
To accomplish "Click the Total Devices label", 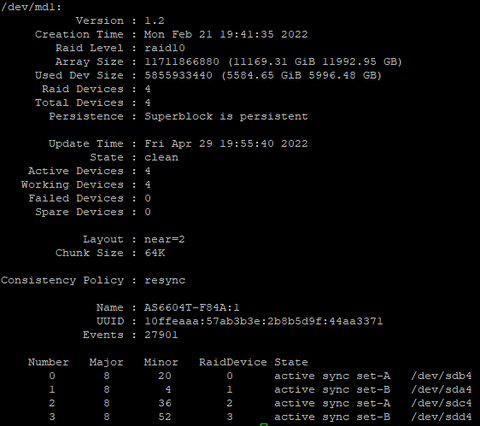I will point(79,103).
